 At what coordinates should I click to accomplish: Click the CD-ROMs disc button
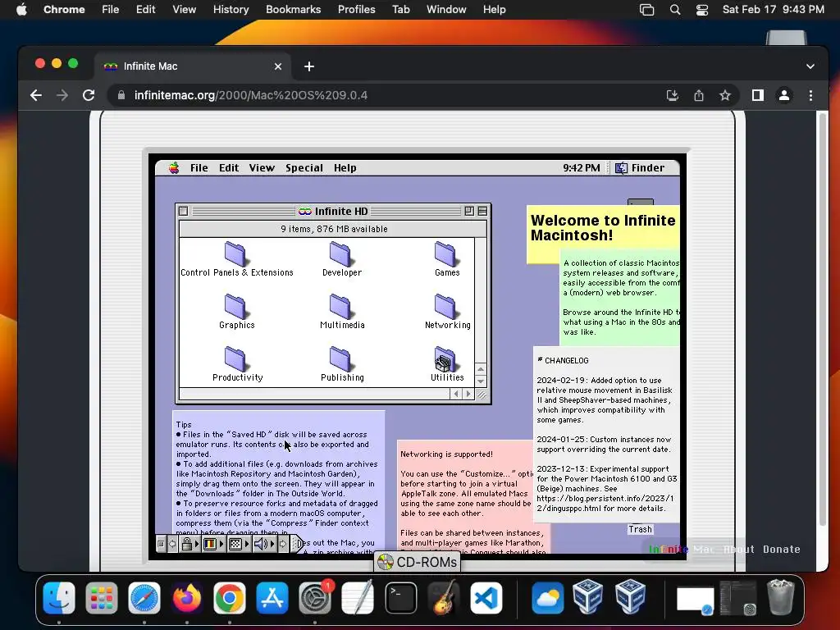tap(417, 562)
